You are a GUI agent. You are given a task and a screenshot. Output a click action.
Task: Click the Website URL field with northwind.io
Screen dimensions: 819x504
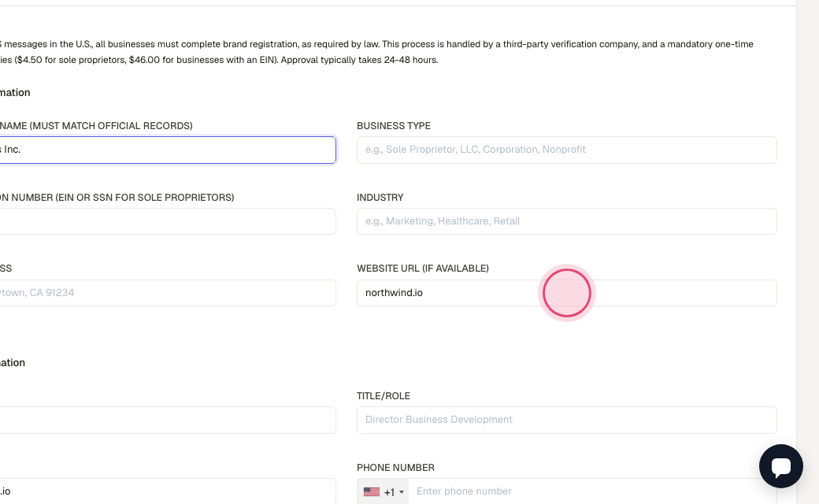pos(567,293)
